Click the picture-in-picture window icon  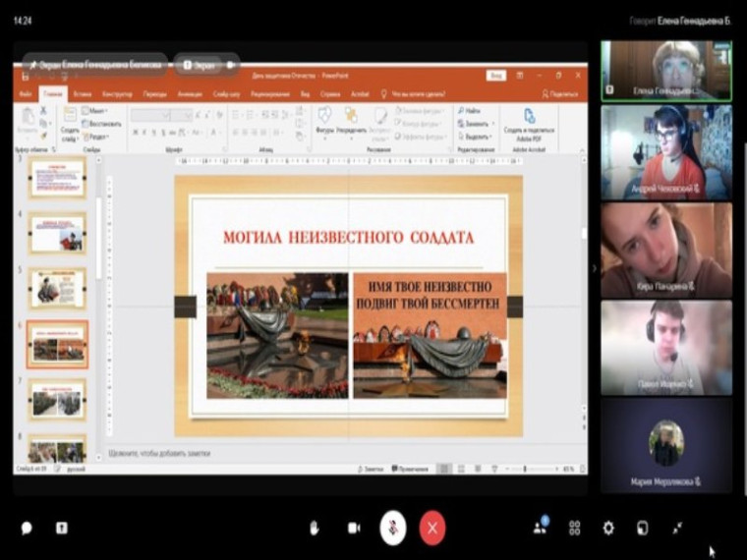[x=642, y=528]
